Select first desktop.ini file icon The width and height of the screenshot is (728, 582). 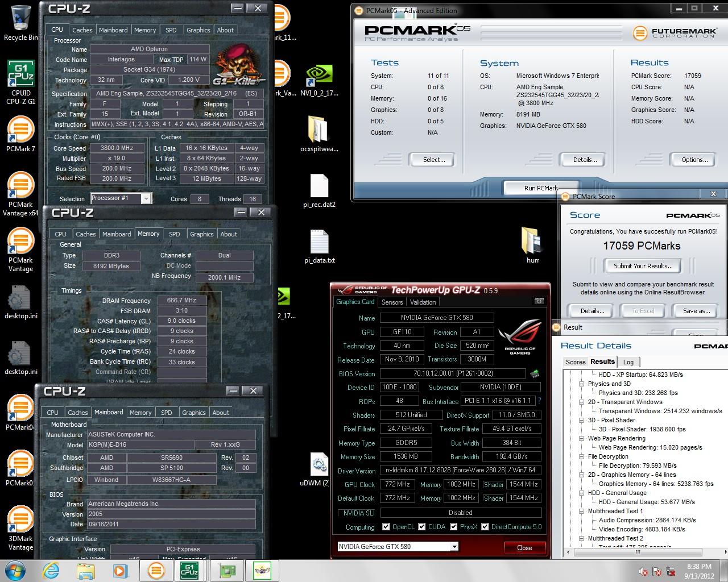(20, 302)
